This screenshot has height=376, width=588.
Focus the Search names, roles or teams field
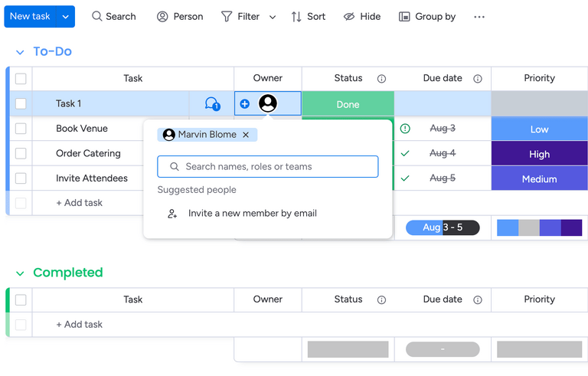(268, 166)
